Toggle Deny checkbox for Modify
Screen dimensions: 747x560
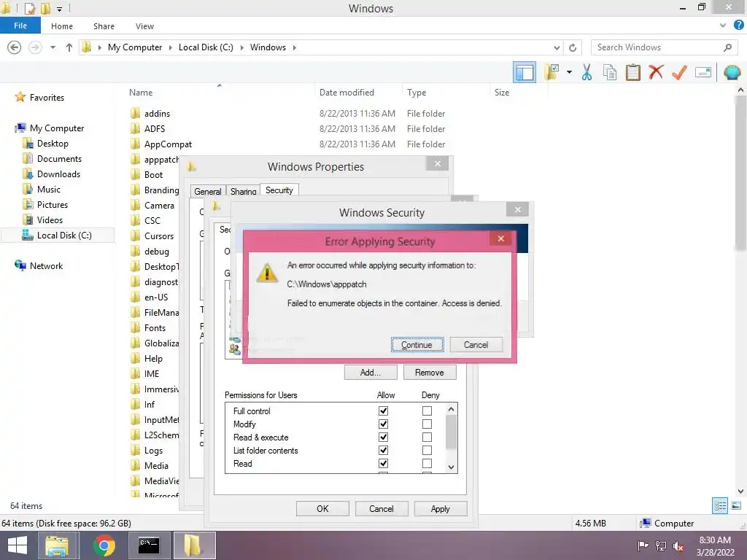(x=427, y=424)
